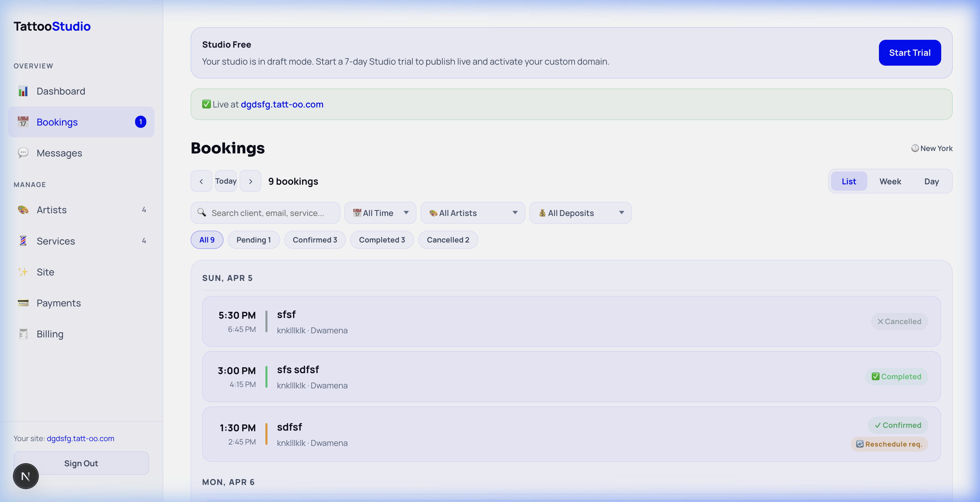Screen dimensions: 980x502
Task: Jump to Today in the bookings list
Action: (x=226, y=181)
